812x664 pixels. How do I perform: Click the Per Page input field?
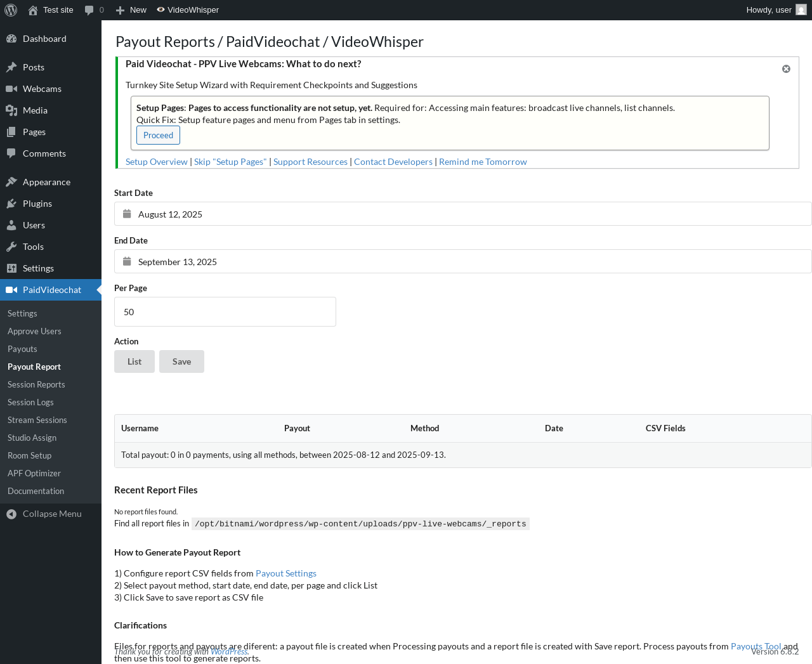click(225, 311)
